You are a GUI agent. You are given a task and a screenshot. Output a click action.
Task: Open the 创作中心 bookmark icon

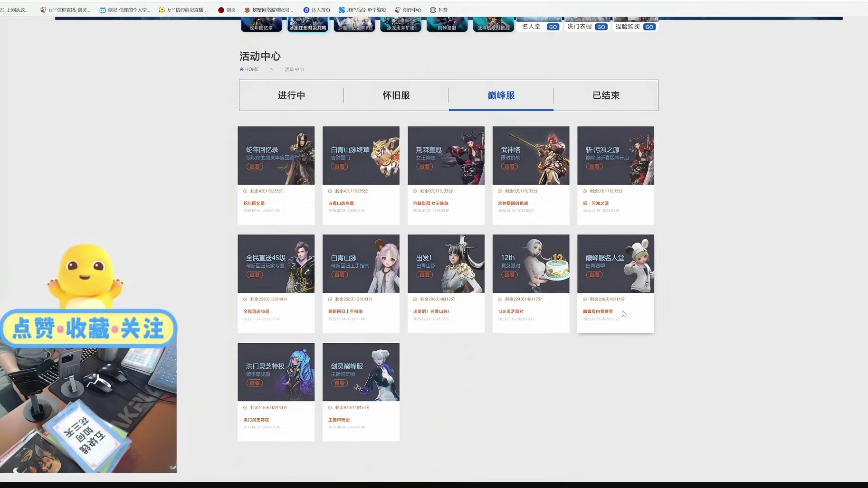click(x=399, y=9)
